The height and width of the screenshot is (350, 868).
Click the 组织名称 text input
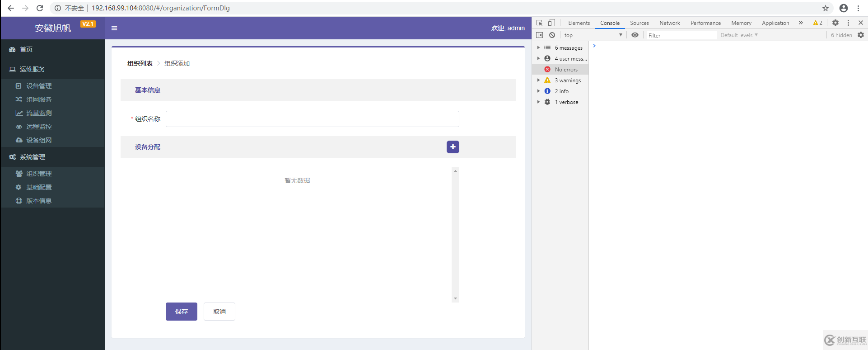(313, 119)
